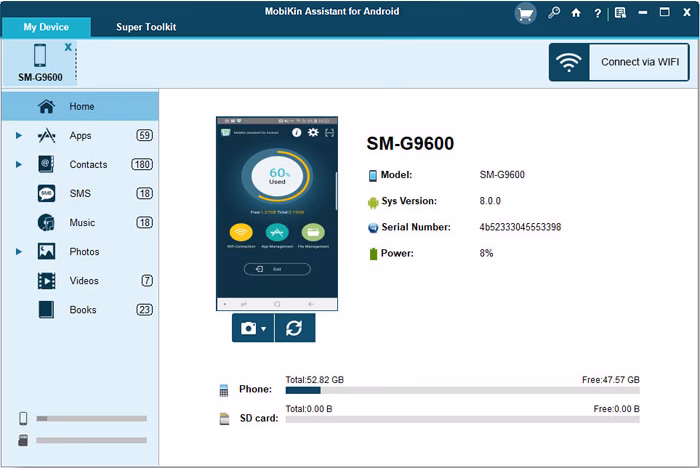Image resolution: width=700 pixels, height=468 pixels.
Task: Click the Connect via WIFI button
Action: (x=619, y=62)
